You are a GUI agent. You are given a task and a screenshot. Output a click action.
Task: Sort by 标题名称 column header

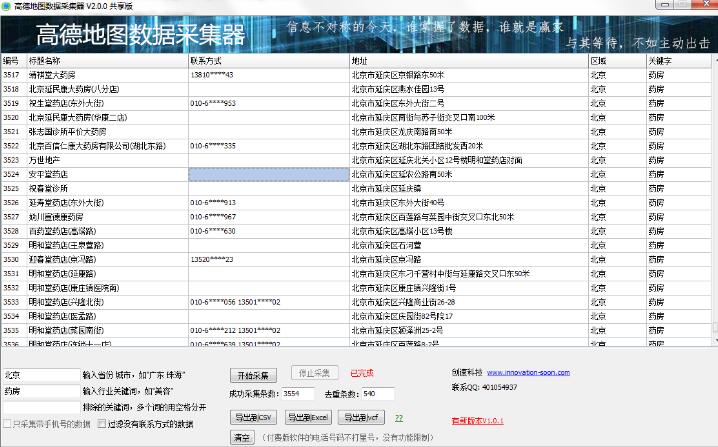[x=108, y=60]
